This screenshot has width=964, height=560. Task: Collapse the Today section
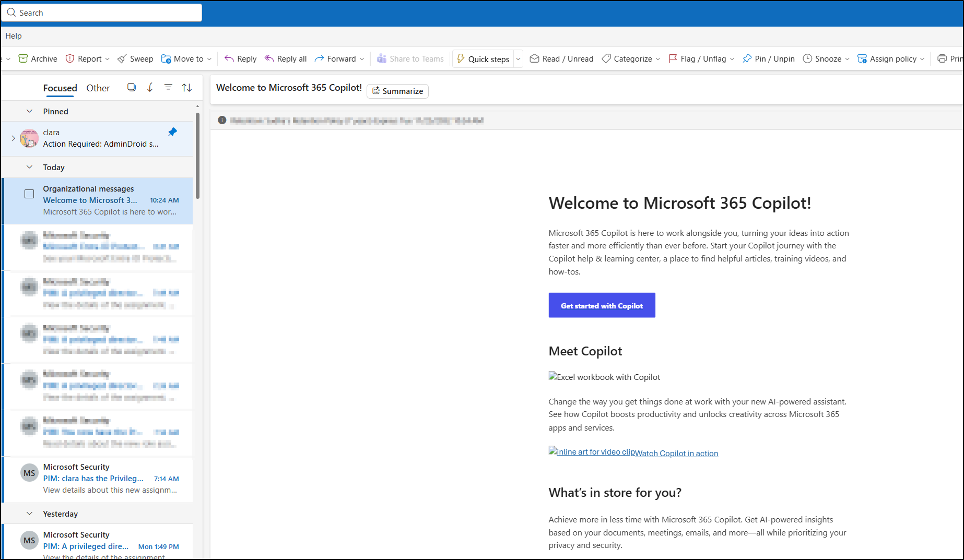(29, 166)
